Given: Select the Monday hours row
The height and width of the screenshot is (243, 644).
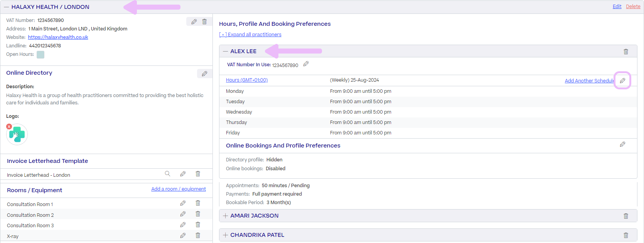Looking at the screenshot, I should coord(428,91).
